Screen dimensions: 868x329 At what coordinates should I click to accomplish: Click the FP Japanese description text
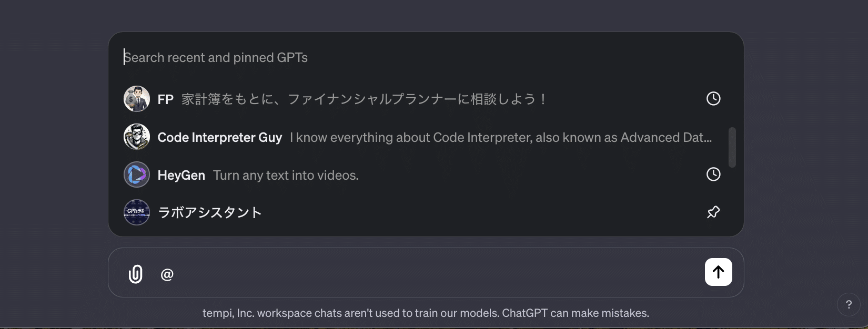[x=364, y=99]
